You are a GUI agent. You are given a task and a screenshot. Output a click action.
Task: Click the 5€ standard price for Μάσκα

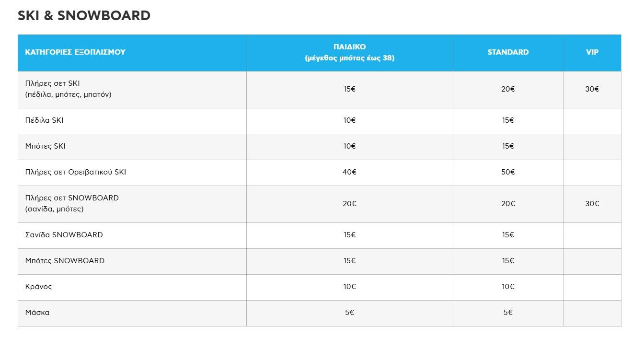508,313
